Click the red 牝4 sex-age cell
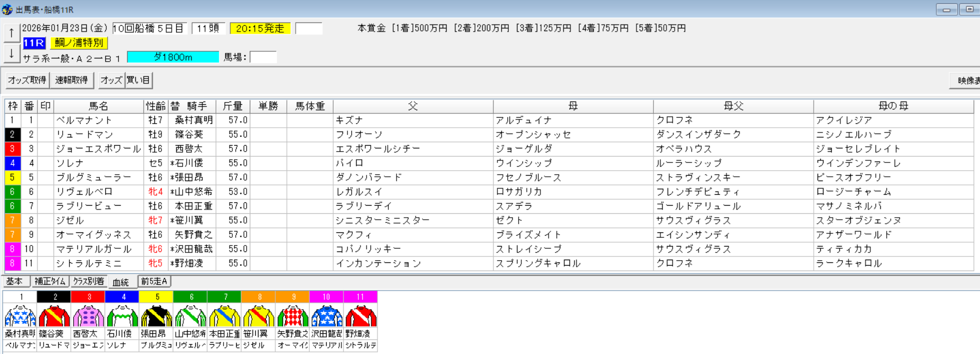980x354 pixels. 155,191
